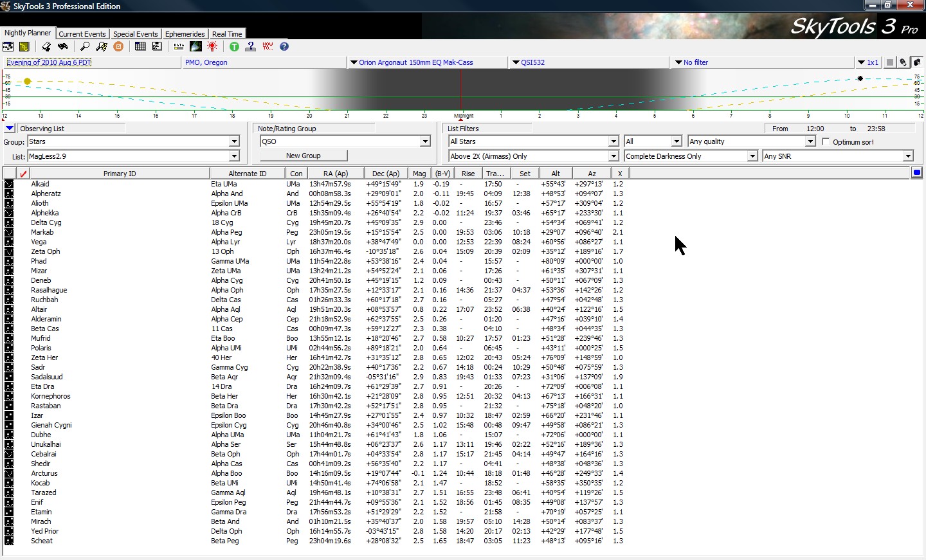Enable the Optimum sort checkbox

[x=826, y=142]
